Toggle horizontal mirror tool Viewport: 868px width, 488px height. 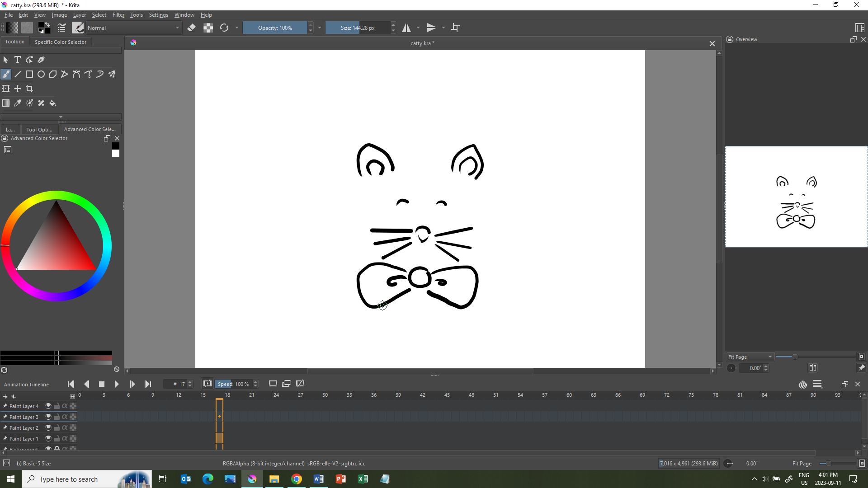coord(406,28)
